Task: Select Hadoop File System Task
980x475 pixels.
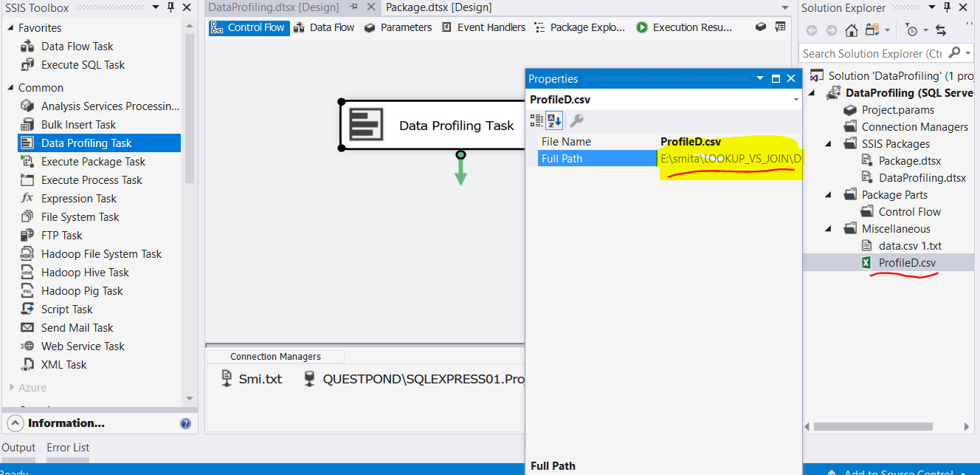Action: click(x=101, y=254)
